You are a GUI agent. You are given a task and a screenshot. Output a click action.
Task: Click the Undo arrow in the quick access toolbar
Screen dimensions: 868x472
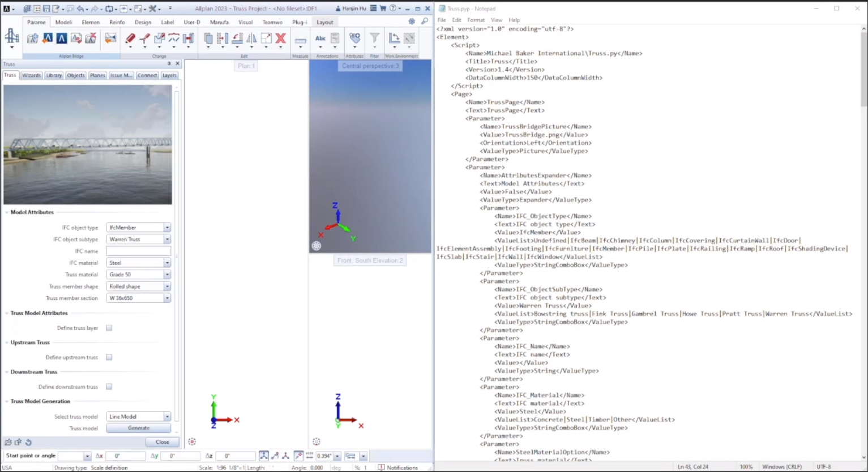pyautogui.click(x=80, y=8)
